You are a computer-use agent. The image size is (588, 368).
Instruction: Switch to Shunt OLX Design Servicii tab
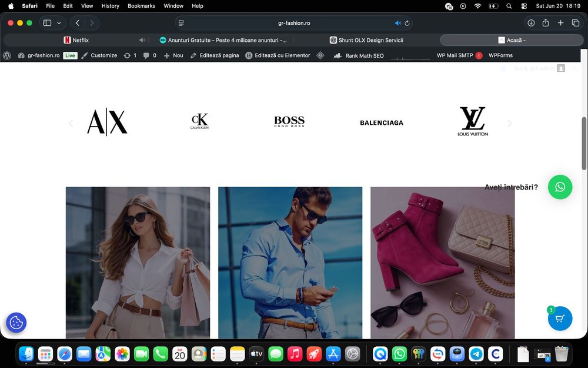(366, 40)
